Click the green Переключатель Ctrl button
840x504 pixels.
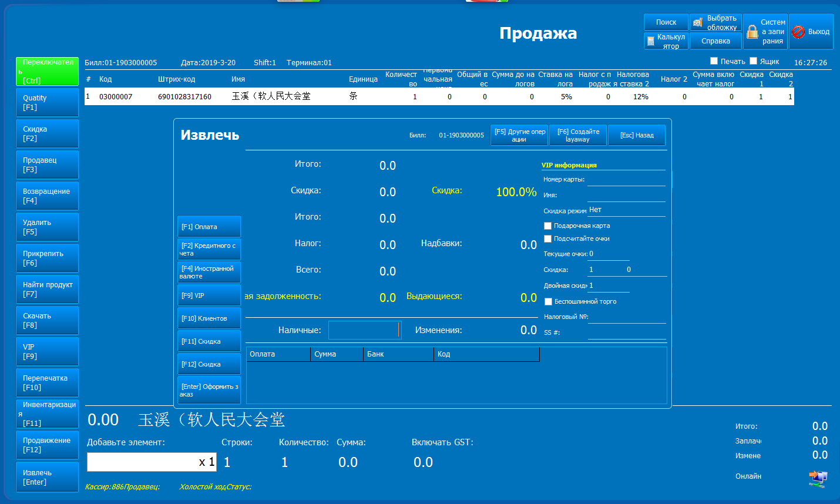click(x=47, y=71)
